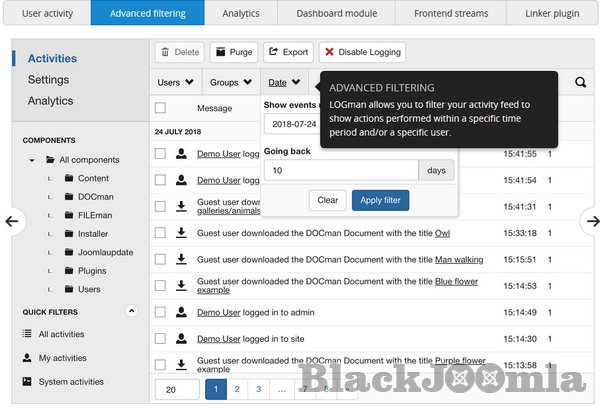Check the Owl document download row
The image size is (600, 408).
point(160,232)
